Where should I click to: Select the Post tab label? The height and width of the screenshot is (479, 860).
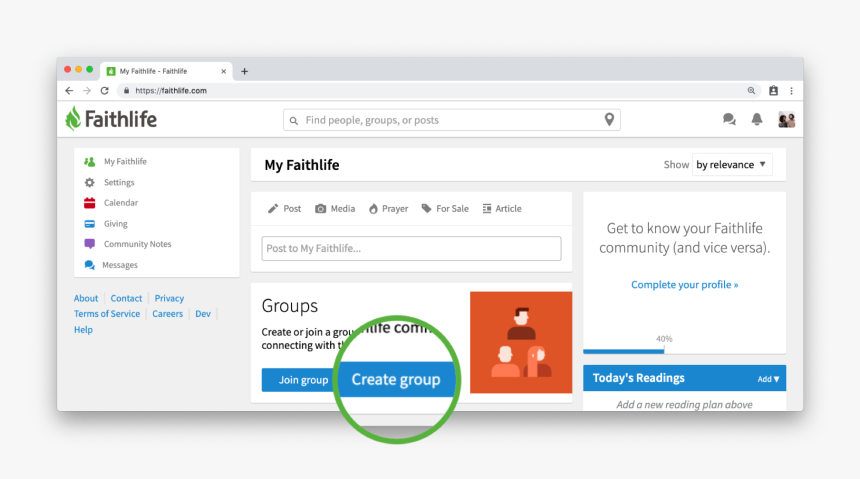click(292, 208)
